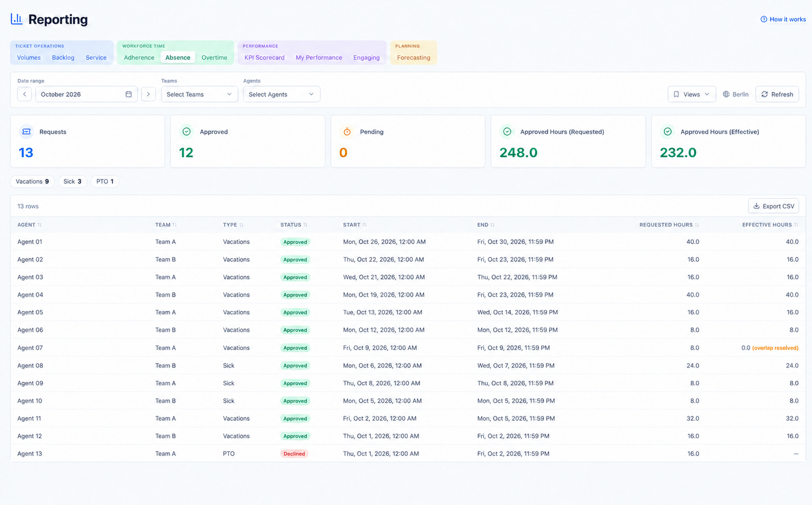This screenshot has height=505, width=812.
Task: Click the Approved checkmark circle icon
Action: coord(187,132)
